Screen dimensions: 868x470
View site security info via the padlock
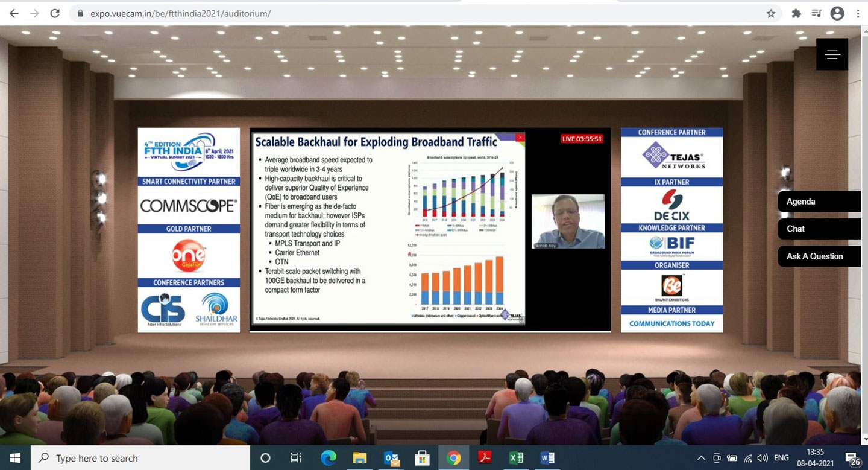click(x=80, y=13)
